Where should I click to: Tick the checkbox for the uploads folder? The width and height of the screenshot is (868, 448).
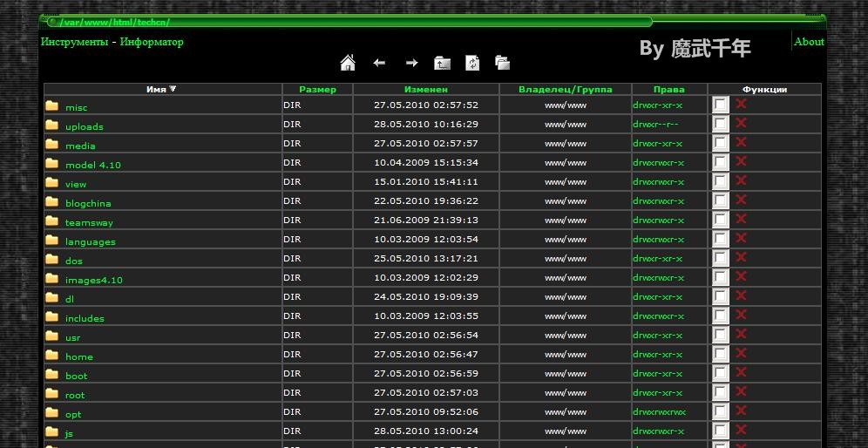tap(720, 124)
